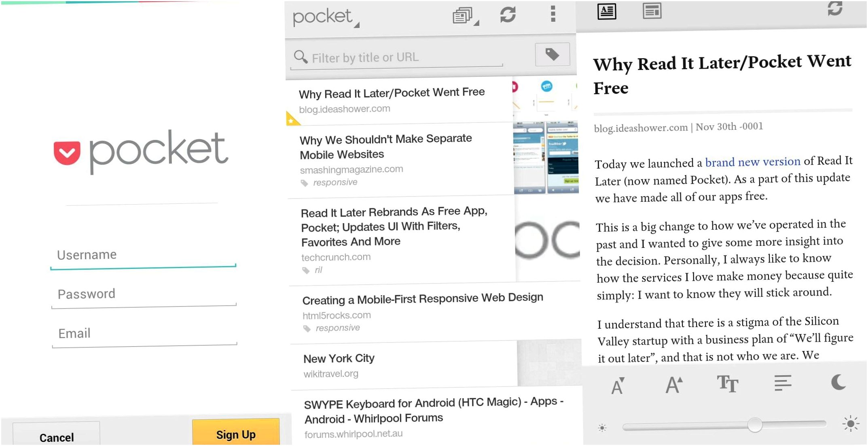Follow the 'brand new version' link
Viewport: 868px width, 446px height.
click(x=753, y=162)
